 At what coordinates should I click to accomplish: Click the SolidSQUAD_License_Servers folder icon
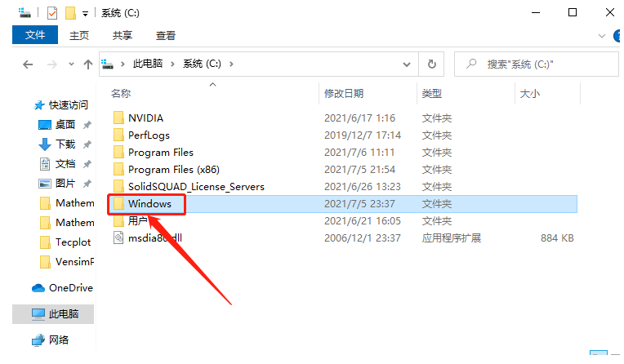118,186
